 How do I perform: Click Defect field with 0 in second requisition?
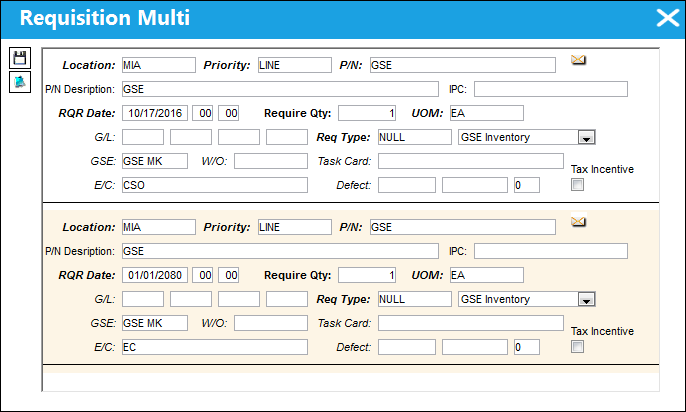click(x=527, y=348)
